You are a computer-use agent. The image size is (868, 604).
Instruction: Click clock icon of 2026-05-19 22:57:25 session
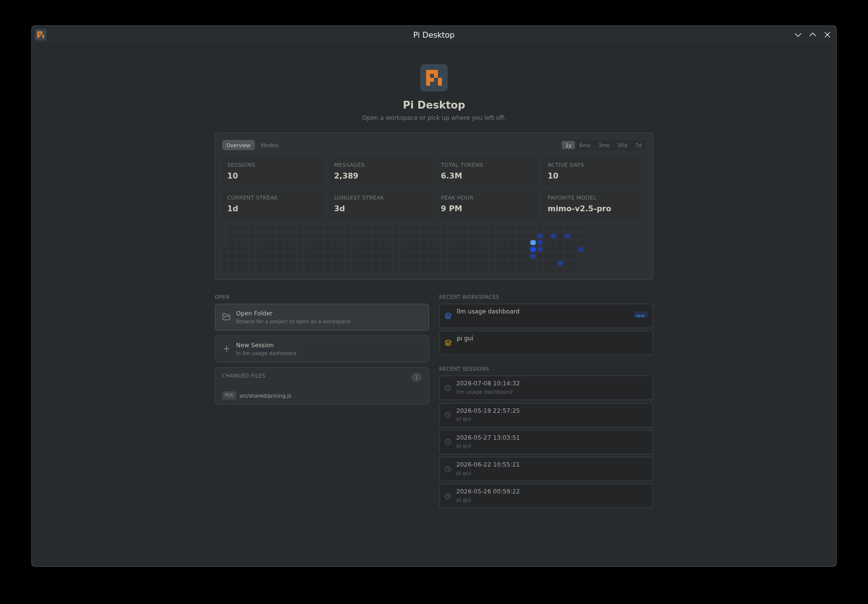coord(448,415)
